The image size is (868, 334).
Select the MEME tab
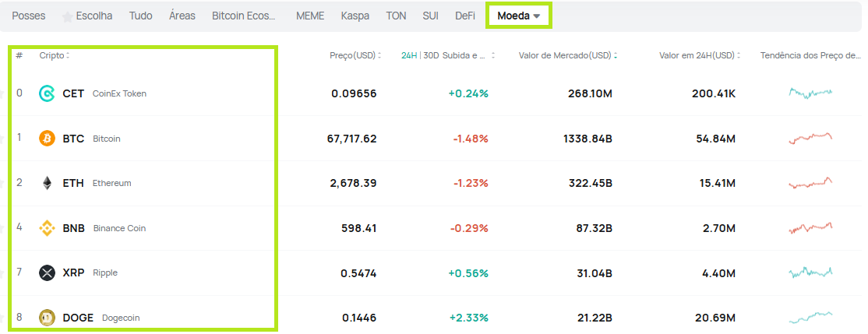(310, 16)
